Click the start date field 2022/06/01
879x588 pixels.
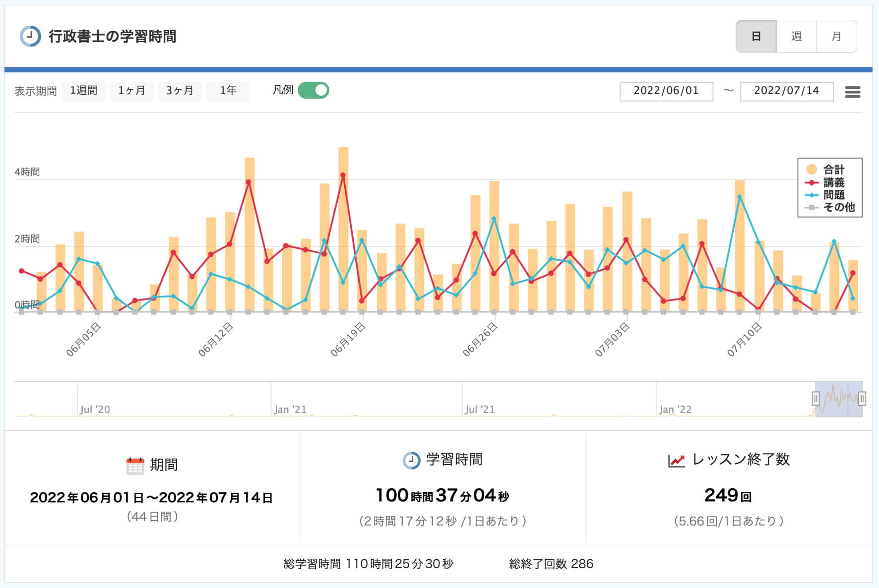pos(666,91)
